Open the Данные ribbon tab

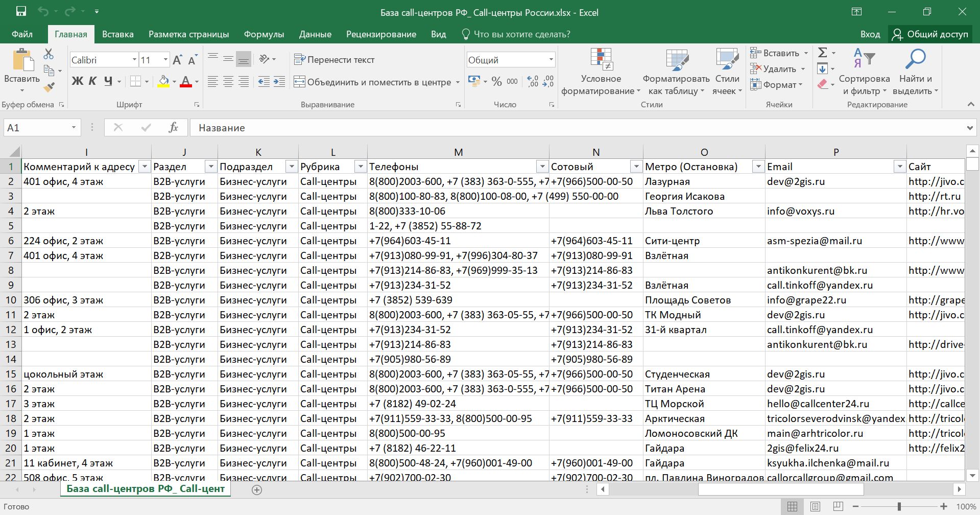point(315,34)
